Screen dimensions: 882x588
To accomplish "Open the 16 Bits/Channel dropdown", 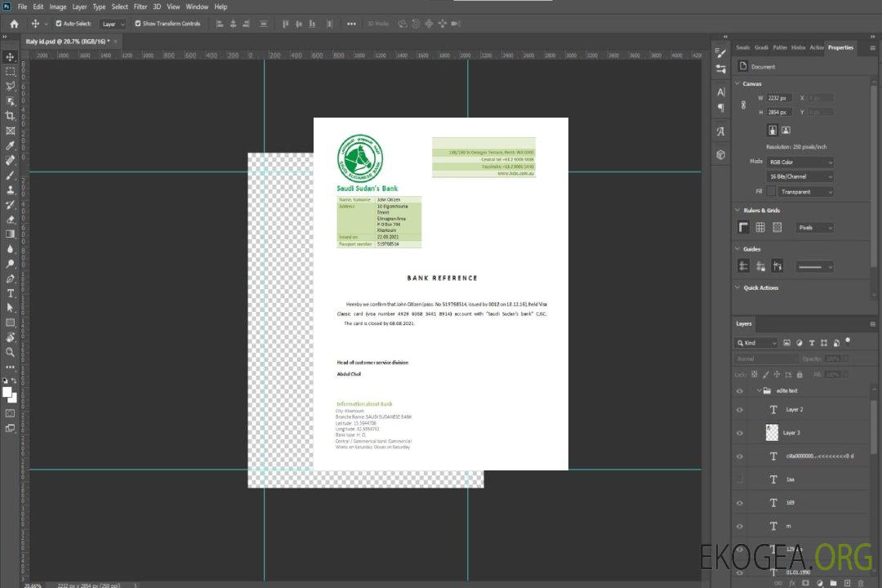I will pos(800,176).
